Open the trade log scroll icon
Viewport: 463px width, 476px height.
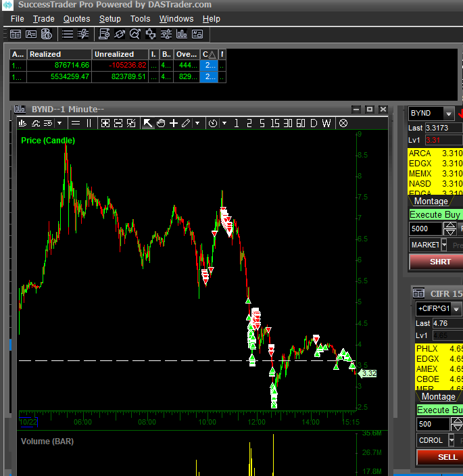(104, 34)
